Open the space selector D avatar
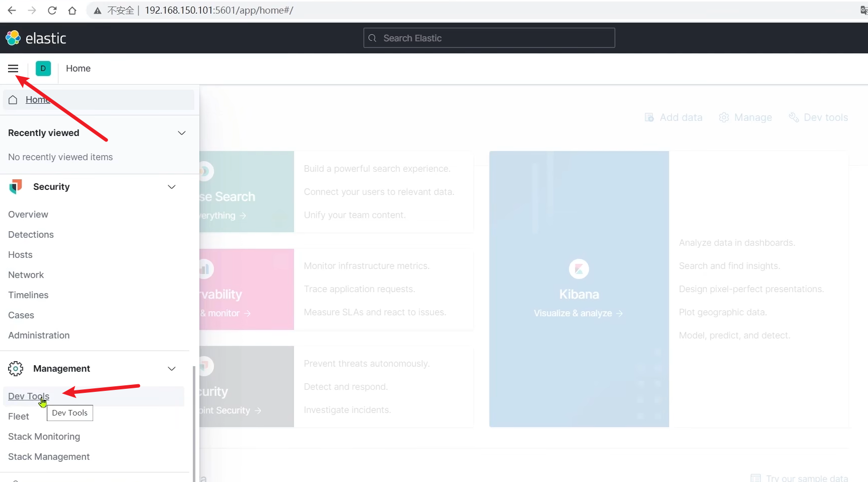Viewport: 868px width, 482px height. (43, 68)
